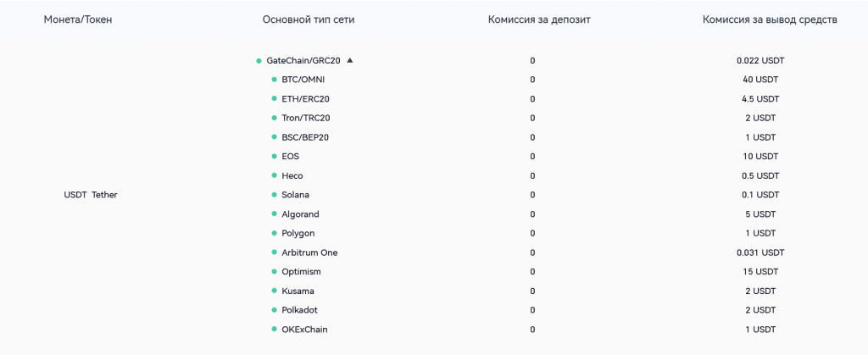Click the Монета/Токен column header
This screenshot has height=355, width=868.
pyautogui.click(x=77, y=19)
